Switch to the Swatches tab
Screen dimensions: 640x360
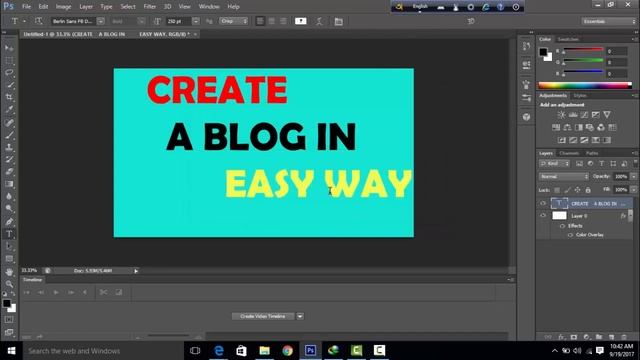pyautogui.click(x=568, y=39)
